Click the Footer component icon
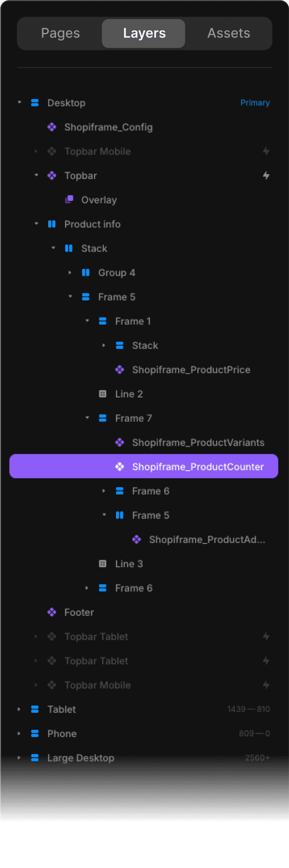The image size is (289, 868). point(52,612)
